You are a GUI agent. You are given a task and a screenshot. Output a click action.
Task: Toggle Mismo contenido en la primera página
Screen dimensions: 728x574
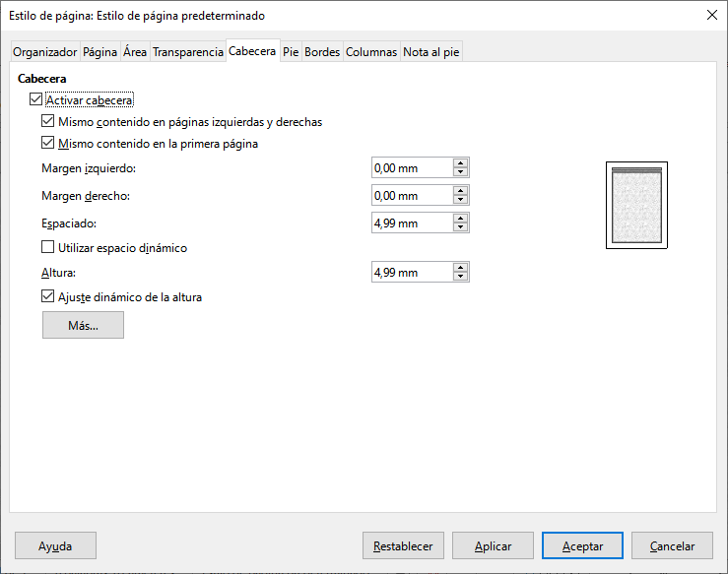point(48,144)
